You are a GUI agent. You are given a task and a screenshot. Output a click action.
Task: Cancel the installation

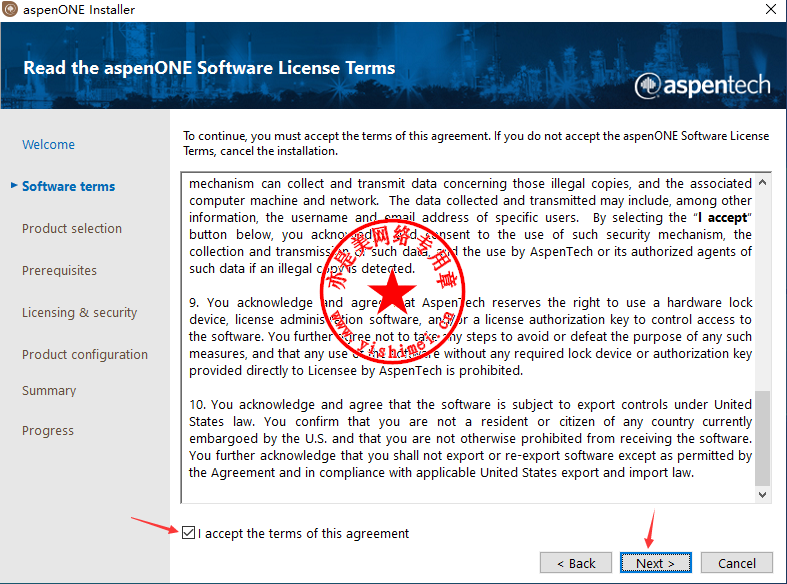(736, 563)
